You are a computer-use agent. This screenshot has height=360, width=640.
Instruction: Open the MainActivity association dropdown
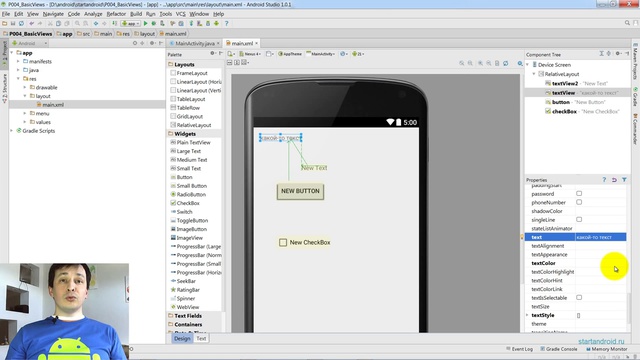coord(320,54)
